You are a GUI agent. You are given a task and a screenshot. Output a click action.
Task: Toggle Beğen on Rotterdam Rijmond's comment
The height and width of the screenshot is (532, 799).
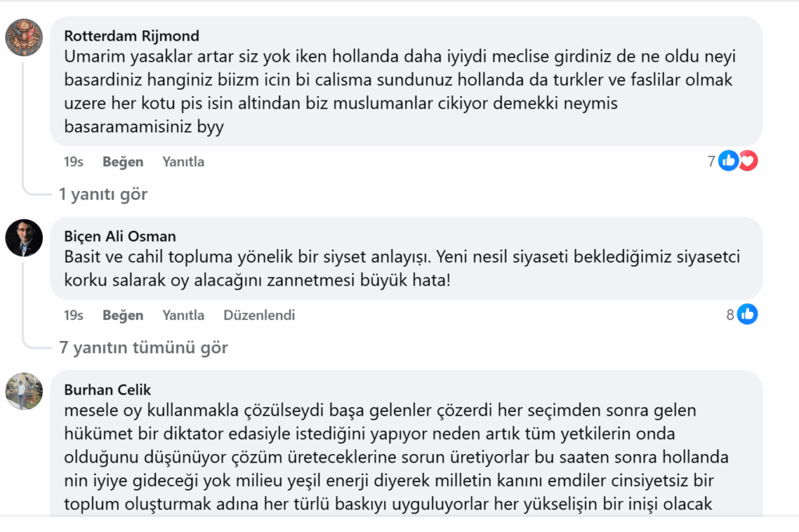(x=123, y=162)
